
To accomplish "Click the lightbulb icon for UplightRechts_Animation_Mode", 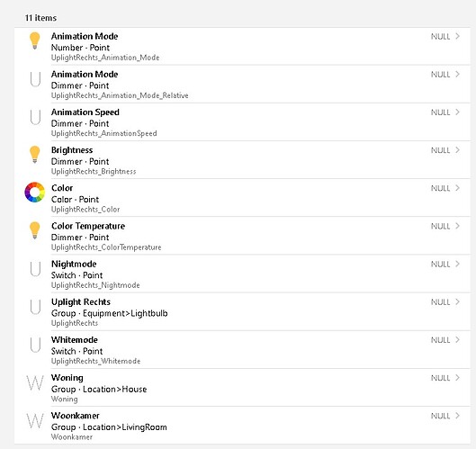I will click(34, 40).
